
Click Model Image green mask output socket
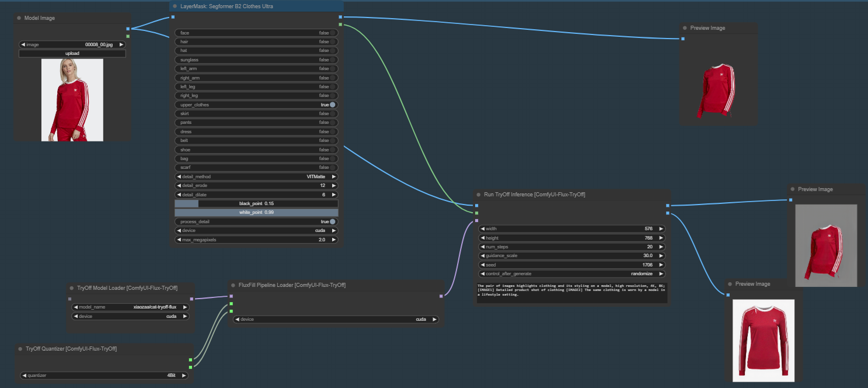[x=128, y=36]
